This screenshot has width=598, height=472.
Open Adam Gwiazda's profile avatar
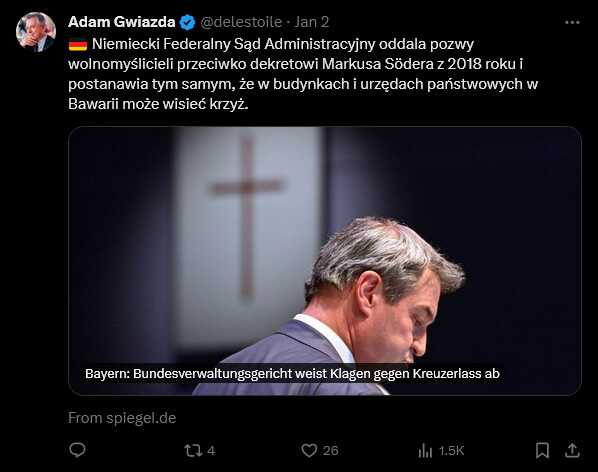[x=36, y=32]
